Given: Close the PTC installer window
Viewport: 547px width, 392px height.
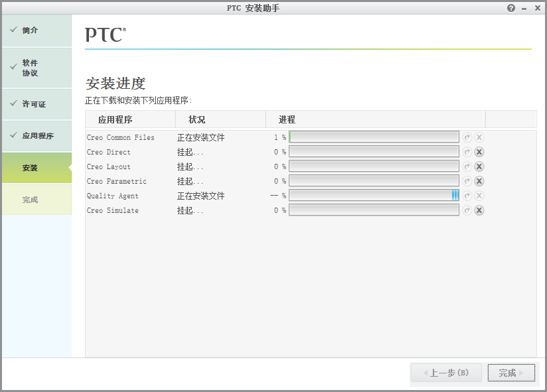Looking at the screenshot, I should click(x=538, y=8).
